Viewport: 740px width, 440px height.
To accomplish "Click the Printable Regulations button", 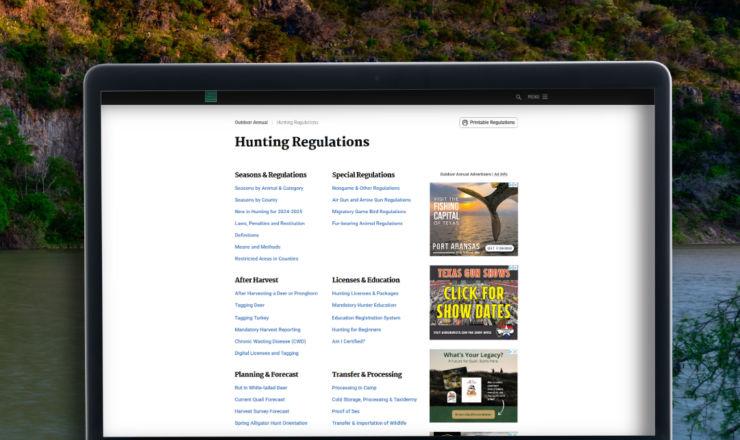I will pos(488,122).
